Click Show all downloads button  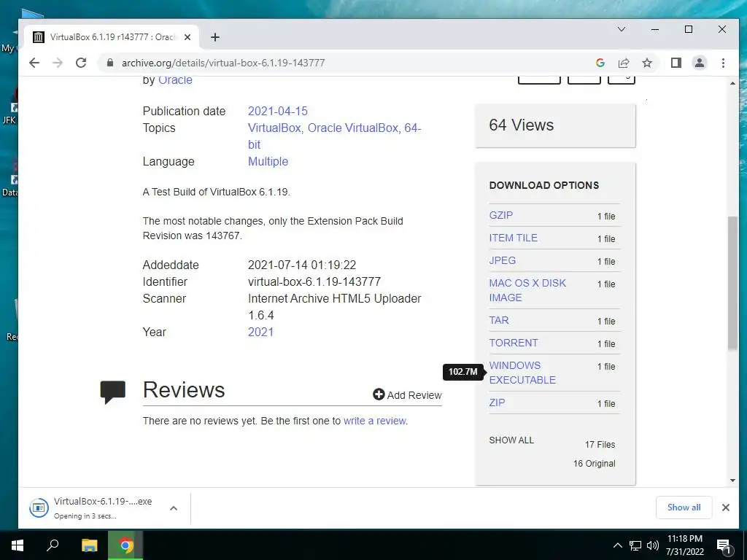tap(684, 507)
